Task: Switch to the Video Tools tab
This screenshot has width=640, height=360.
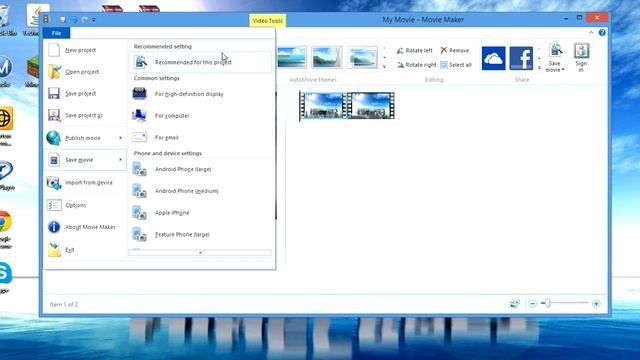Action: click(x=267, y=20)
